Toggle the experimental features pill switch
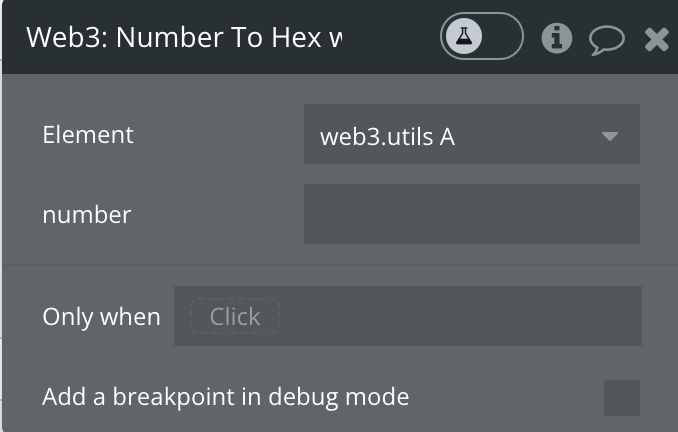Screen dimensions: 678x432 click(482, 36)
